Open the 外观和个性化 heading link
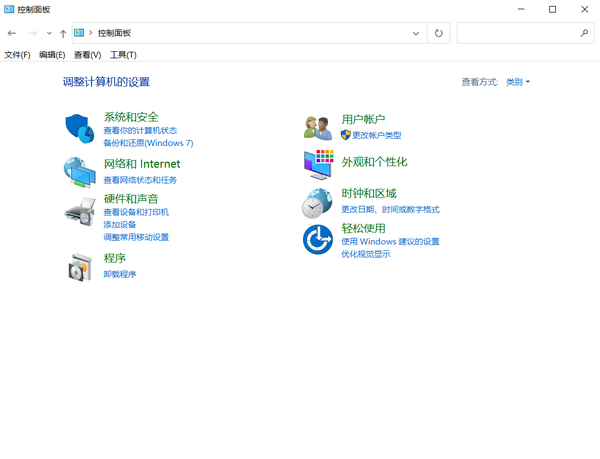Viewport: 600px width, 459px height. [x=374, y=162]
